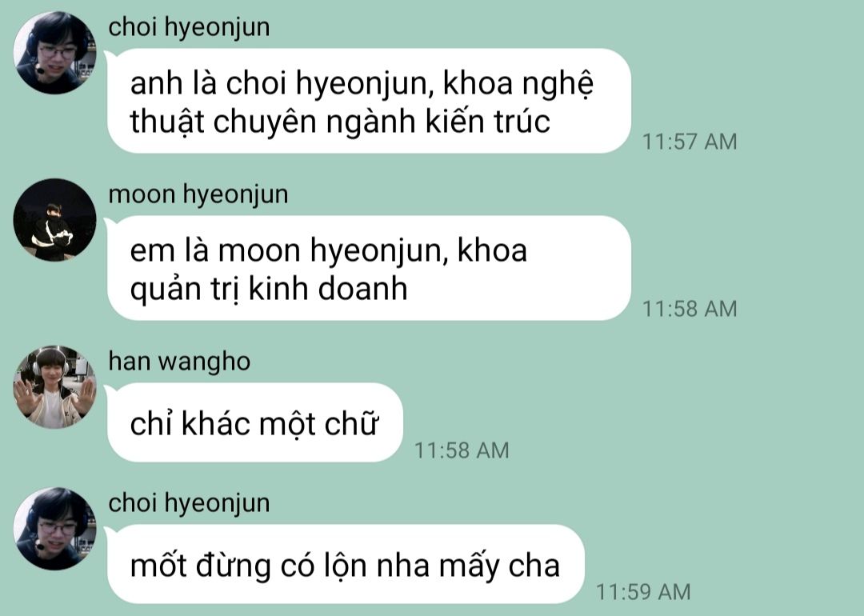Click the 11:57 AM timestamp

tap(690, 142)
